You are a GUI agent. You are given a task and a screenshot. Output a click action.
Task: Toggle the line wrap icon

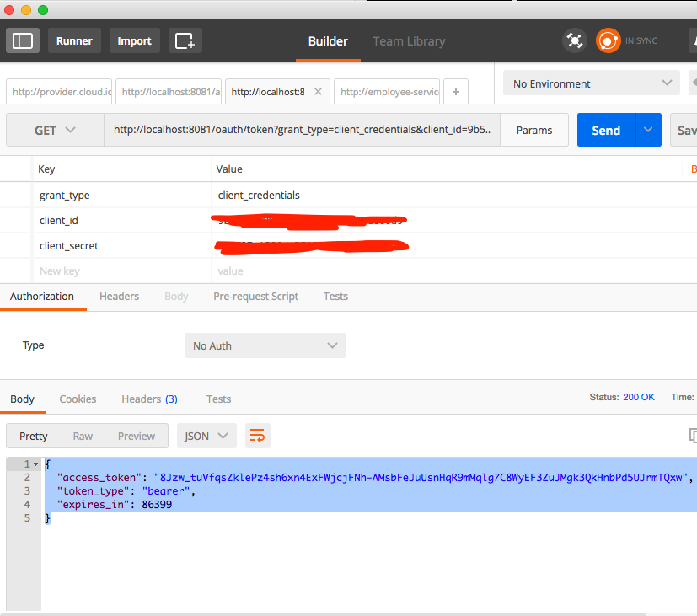coord(257,436)
